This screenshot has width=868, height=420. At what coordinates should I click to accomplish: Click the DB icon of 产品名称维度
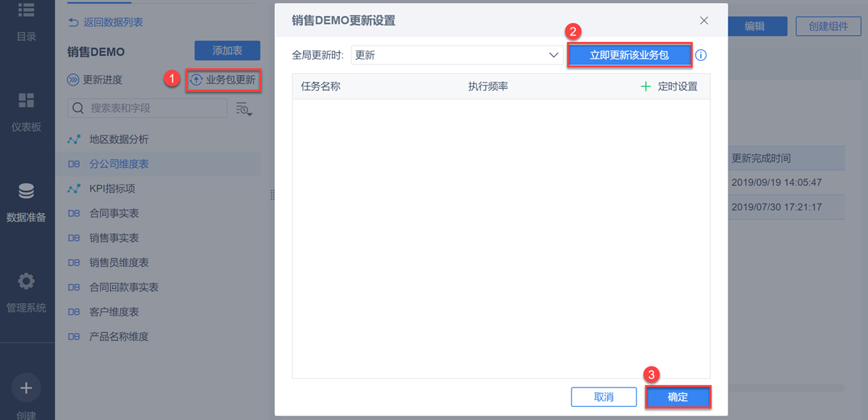coord(74,337)
